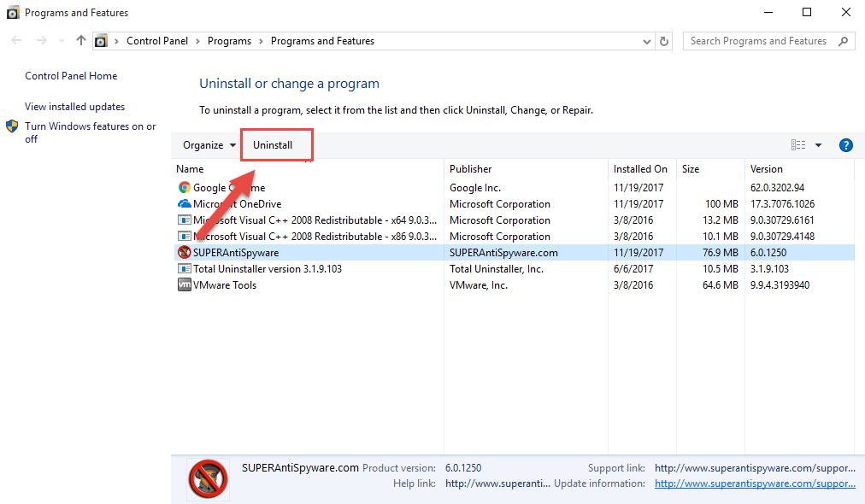Click version 9.9.4.3193940 cell
Image resolution: width=865 pixels, height=504 pixels.
click(780, 285)
